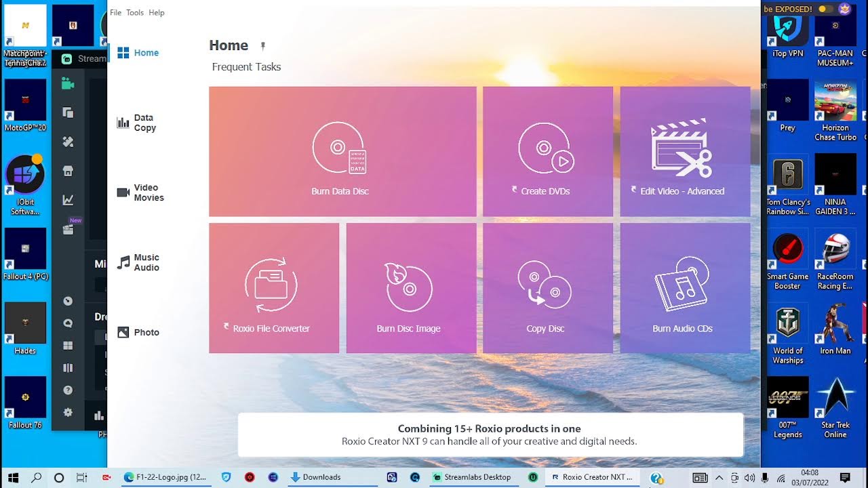Select Tom Clancy's Rainbow Six shortcut
Viewport: 868px width, 488px height.
(x=787, y=184)
